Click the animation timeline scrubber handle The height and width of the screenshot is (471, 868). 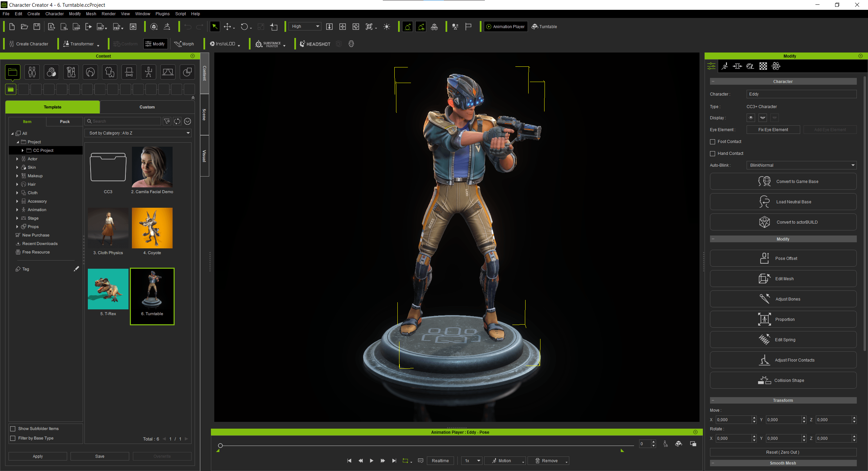point(220,446)
